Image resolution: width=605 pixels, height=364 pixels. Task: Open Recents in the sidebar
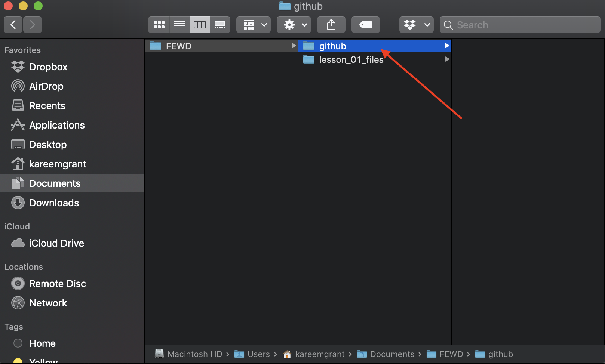[x=72, y=106]
